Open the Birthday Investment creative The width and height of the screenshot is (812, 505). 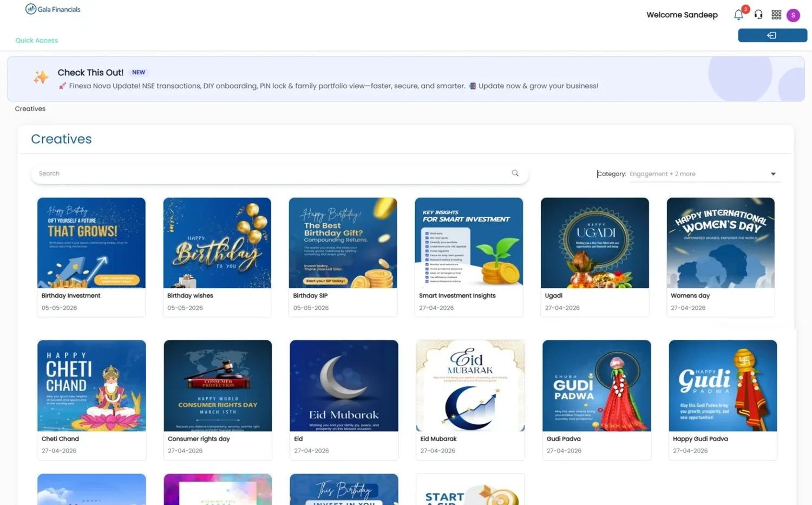91,256
